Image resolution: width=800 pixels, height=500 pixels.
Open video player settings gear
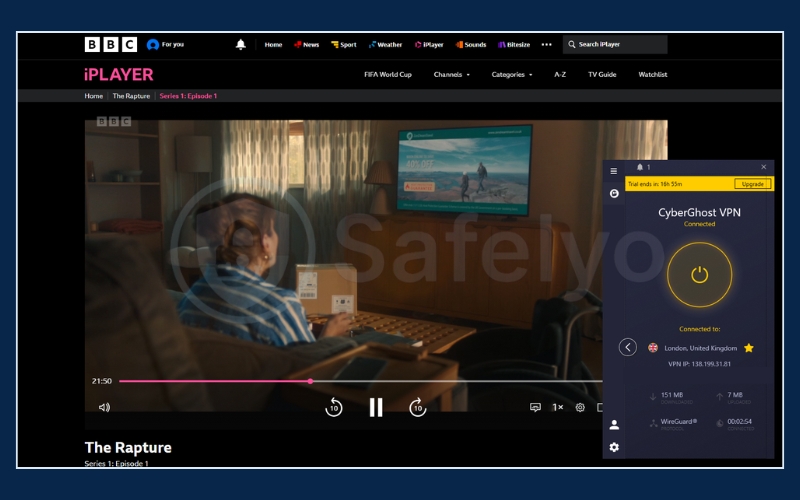[580, 407]
